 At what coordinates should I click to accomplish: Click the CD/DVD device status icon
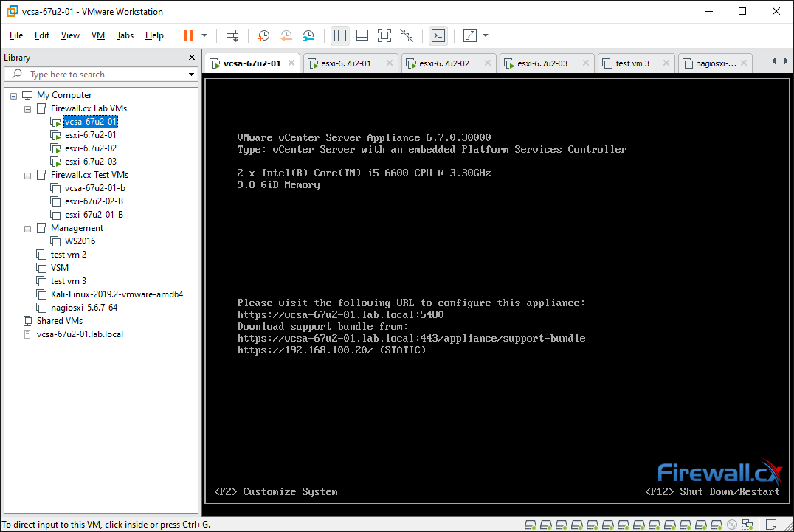point(732,525)
